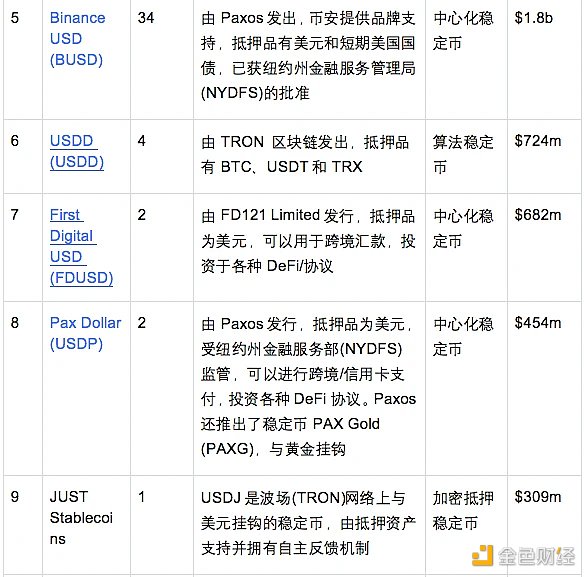Screen dimensions: 586x577
Task: Click rank number 6 in the table
Action: coord(15,141)
